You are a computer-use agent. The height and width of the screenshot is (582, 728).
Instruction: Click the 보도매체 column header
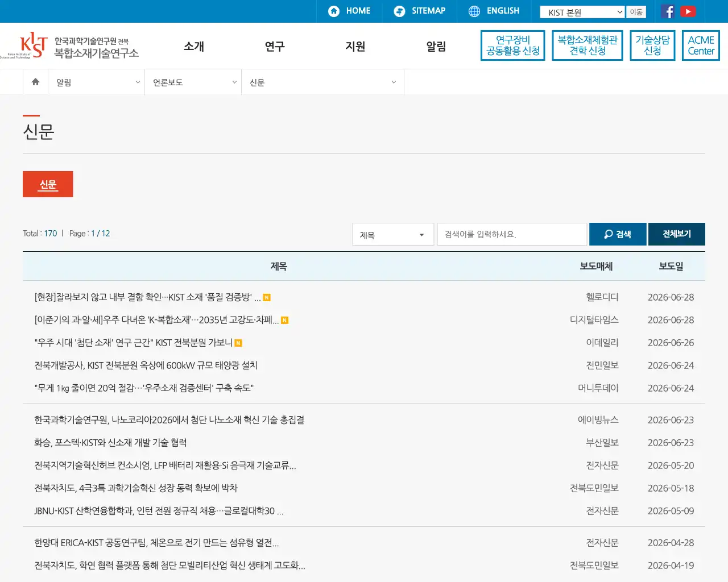596,266
